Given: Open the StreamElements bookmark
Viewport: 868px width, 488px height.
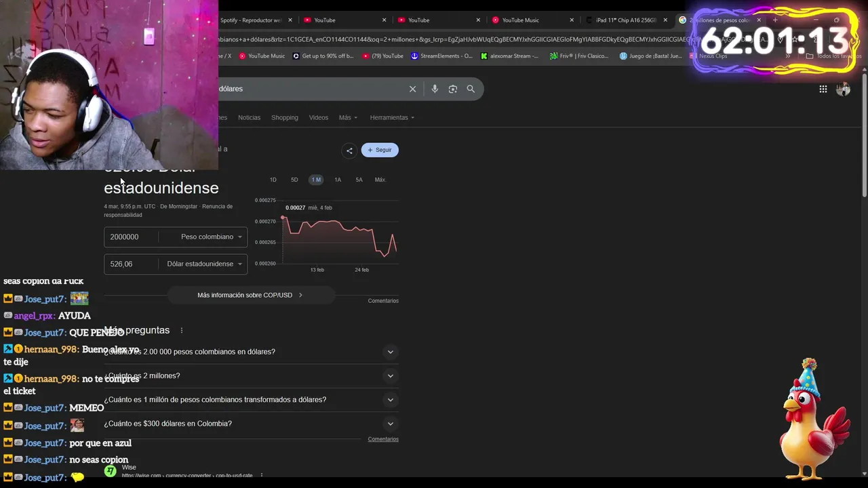Looking at the screenshot, I should click(442, 56).
